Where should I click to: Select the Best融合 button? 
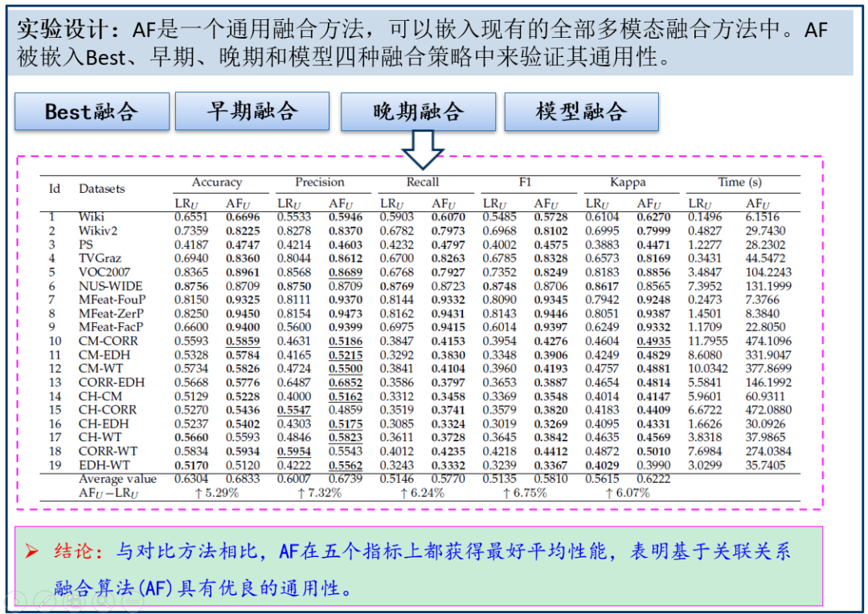pyautogui.click(x=91, y=111)
